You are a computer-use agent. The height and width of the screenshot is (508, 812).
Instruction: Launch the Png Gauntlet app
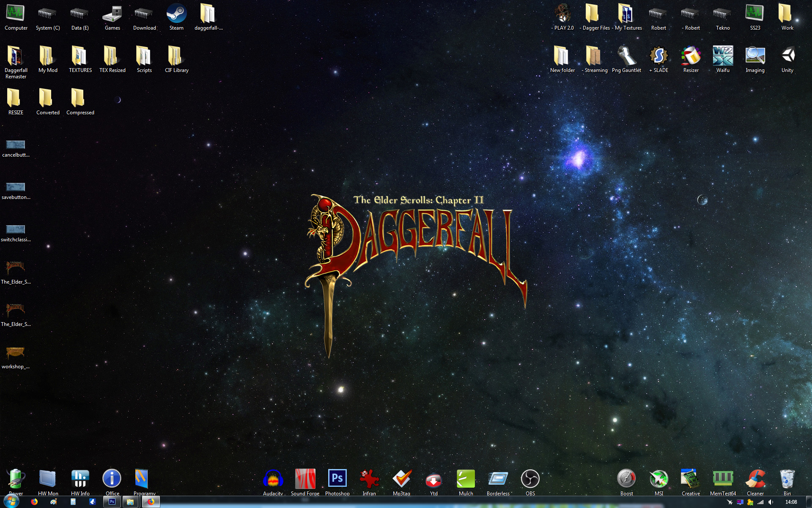pyautogui.click(x=627, y=60)
